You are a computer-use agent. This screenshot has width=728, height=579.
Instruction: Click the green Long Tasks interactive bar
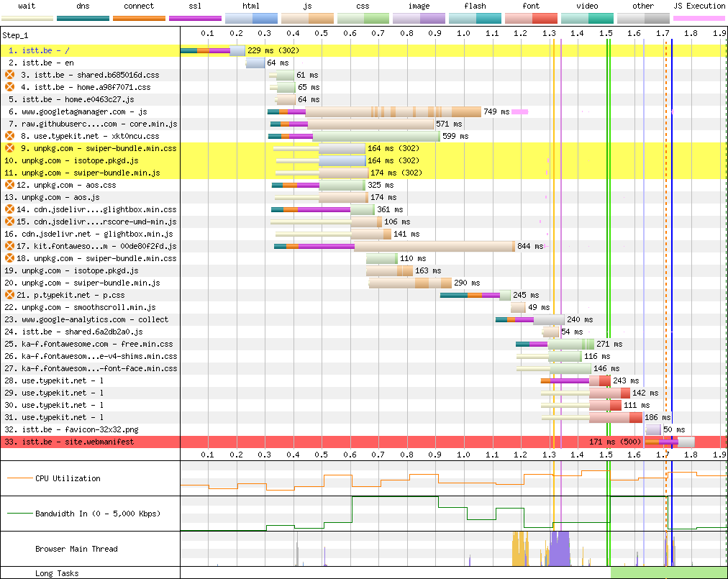coord(669,573)
